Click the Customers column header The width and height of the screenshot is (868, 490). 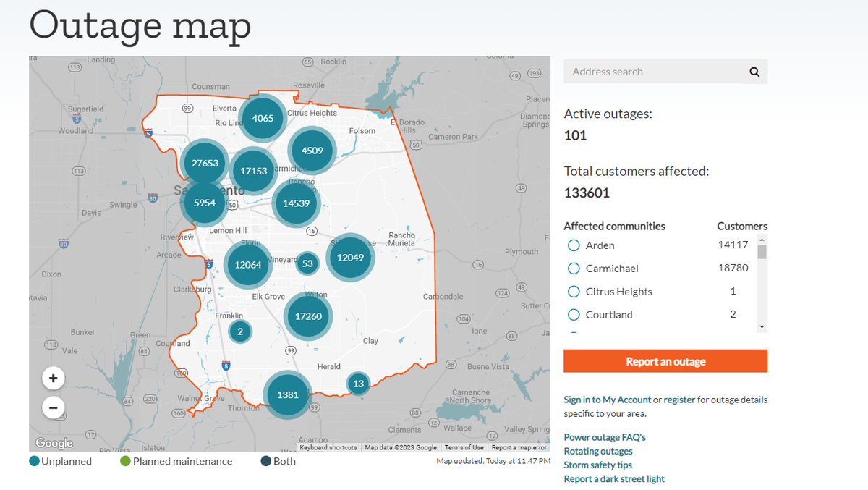[742, 227]
